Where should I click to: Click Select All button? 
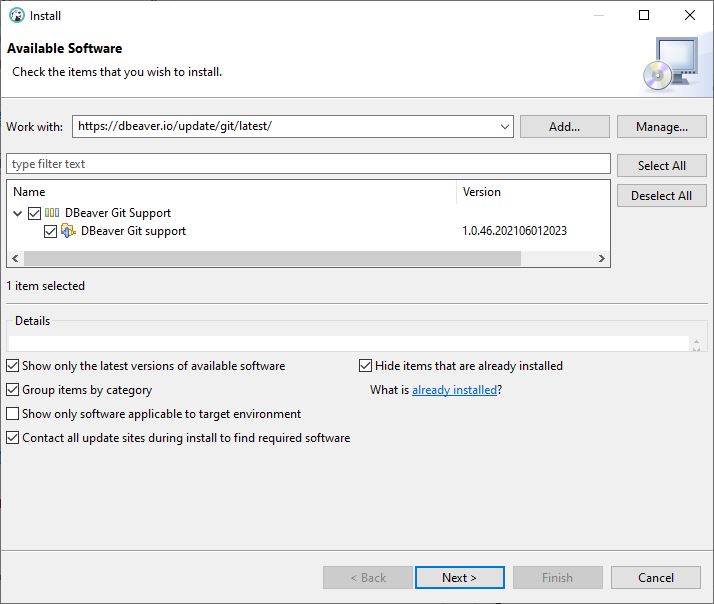[662, 165]
